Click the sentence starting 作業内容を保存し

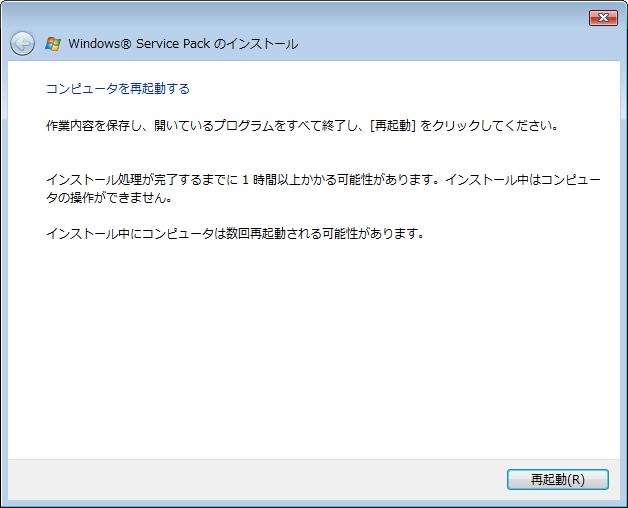(302, 126)
